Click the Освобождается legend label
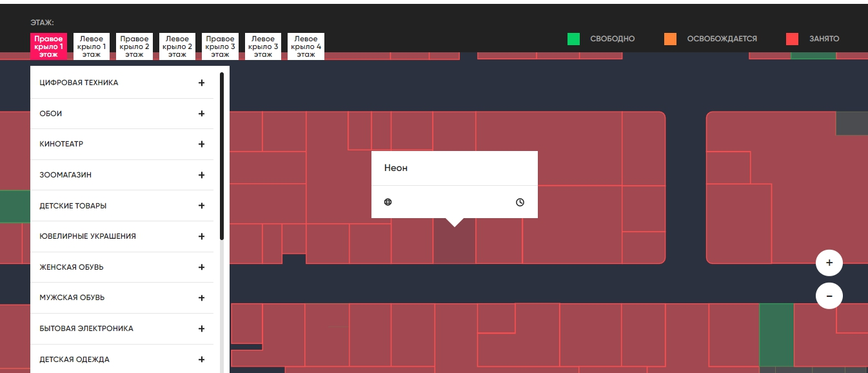The image size is (868, 373). [722, 39]
